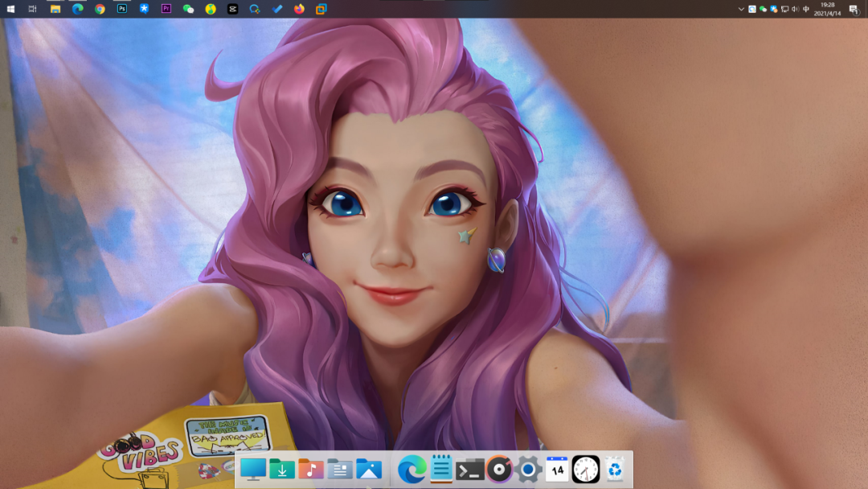This screenshot has height=489, width=868.
Task: Open Firefox browser in the taskbar
Action: click(x=299, y=9)
